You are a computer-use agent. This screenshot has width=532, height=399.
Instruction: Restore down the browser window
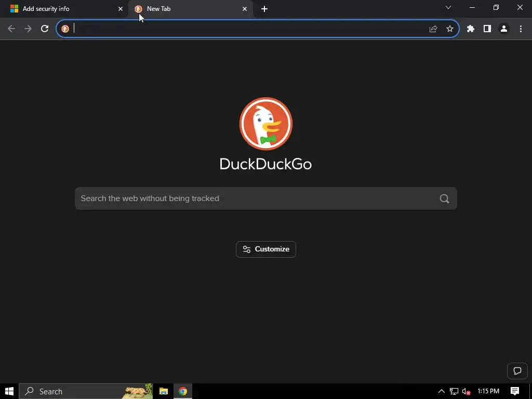tap(496, 7)
